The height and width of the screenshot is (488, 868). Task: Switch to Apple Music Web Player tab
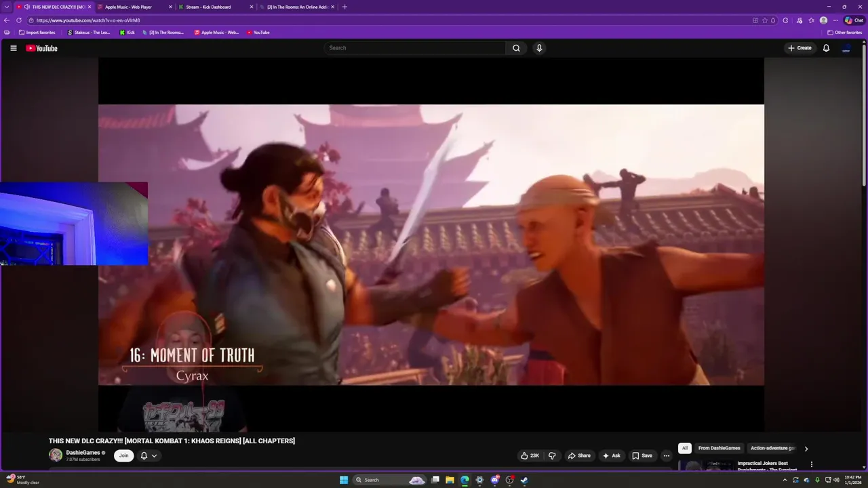pos(128,7)
